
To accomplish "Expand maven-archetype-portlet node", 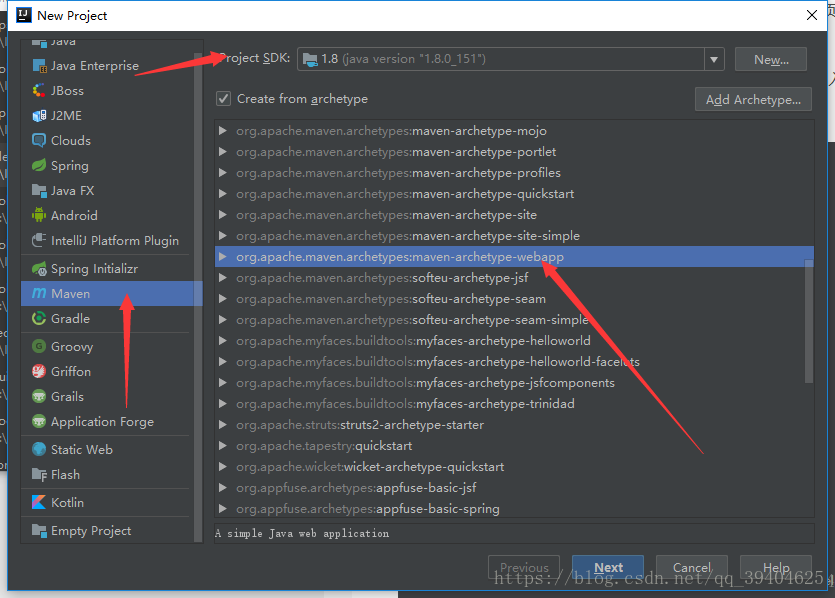I will 223,152.
